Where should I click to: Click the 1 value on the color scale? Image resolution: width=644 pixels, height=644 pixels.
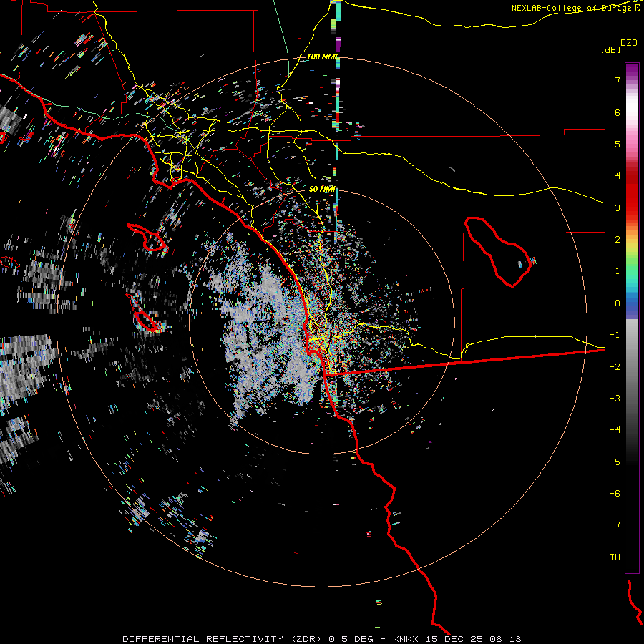point(618,271)
